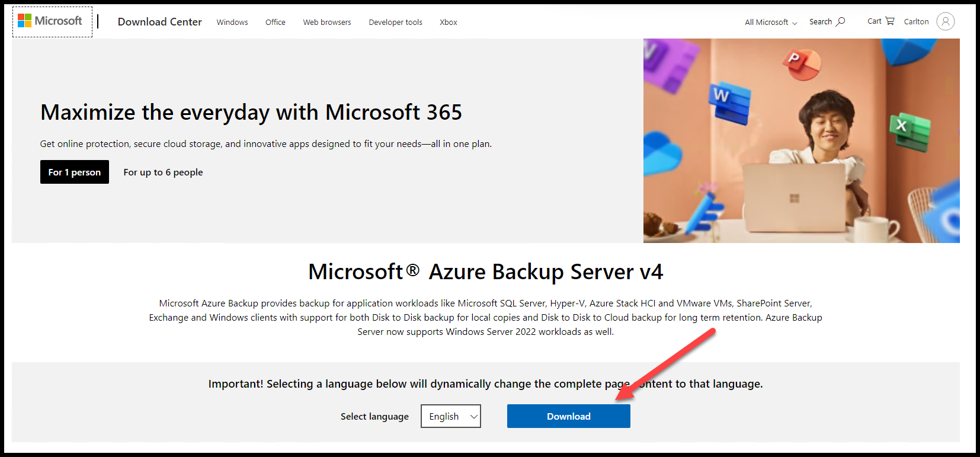Click the Important language notice text

(485, 384)
